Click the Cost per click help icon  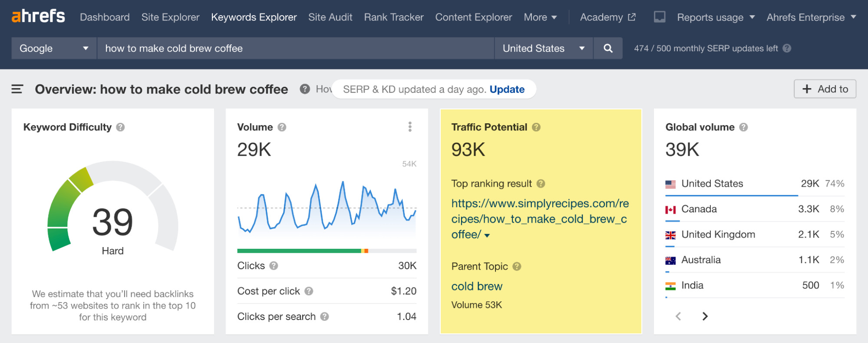(309, 291)
